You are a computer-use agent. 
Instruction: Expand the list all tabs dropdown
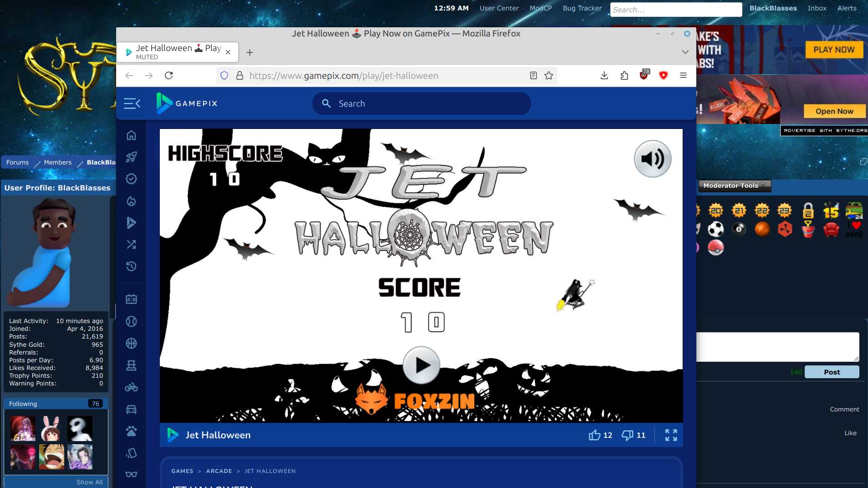685,52
